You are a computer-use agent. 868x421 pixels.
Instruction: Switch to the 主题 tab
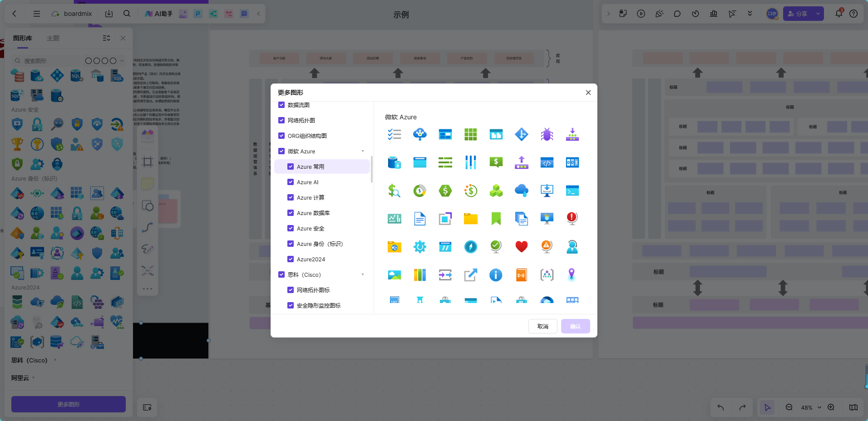[x=53, y=38]
